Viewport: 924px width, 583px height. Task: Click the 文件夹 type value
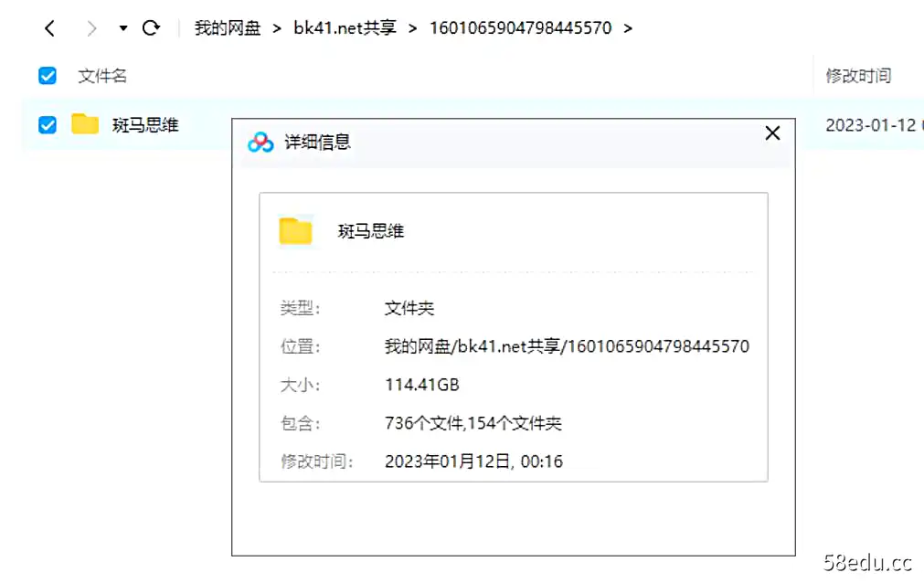409,308
